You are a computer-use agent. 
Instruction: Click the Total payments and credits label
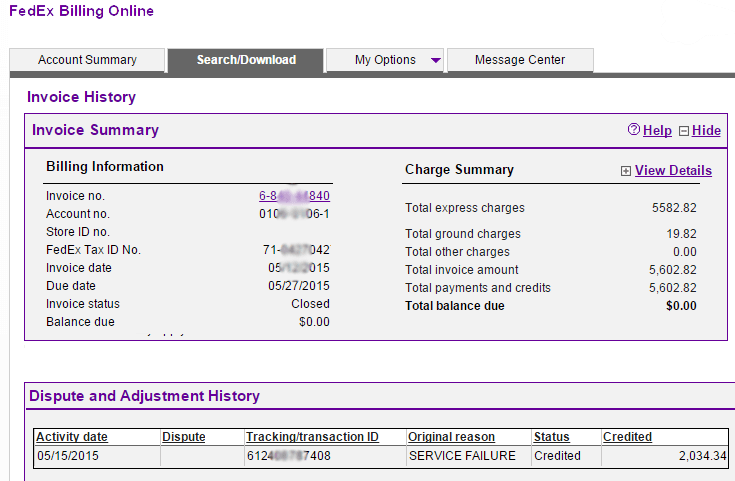[478, 288]
